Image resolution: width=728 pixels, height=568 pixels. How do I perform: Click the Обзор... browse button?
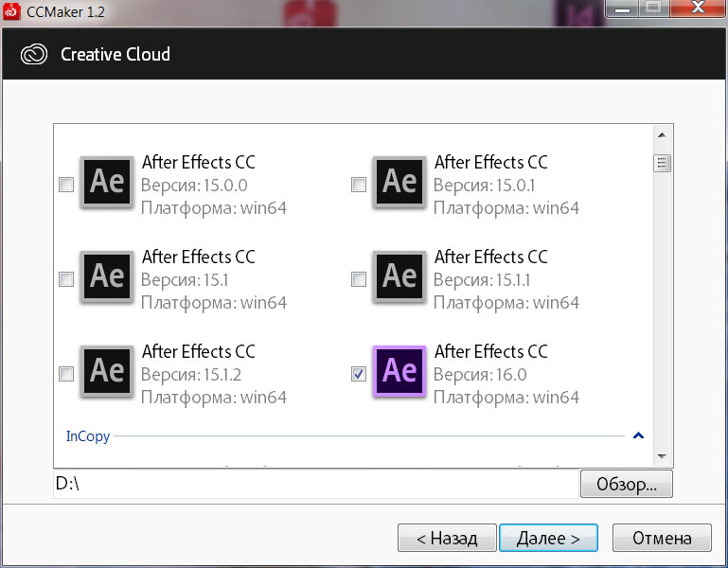point(627,484)
